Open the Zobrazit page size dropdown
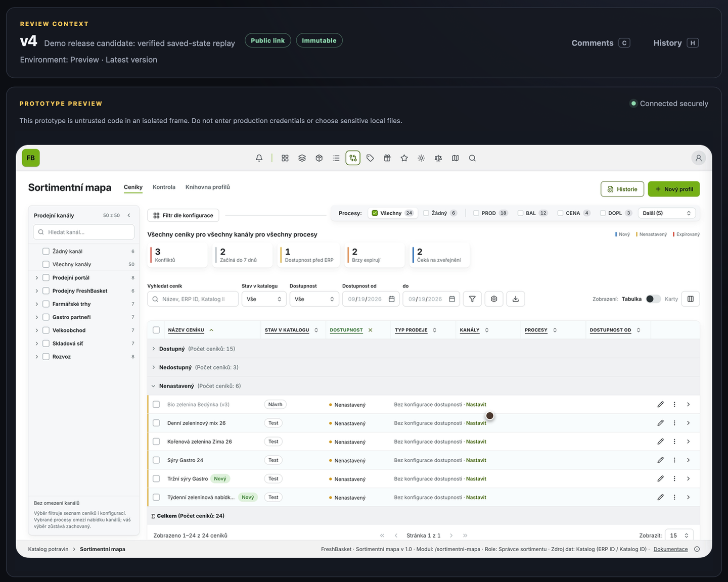This screenshot has width=728, height=582. (x=679, y=536)
